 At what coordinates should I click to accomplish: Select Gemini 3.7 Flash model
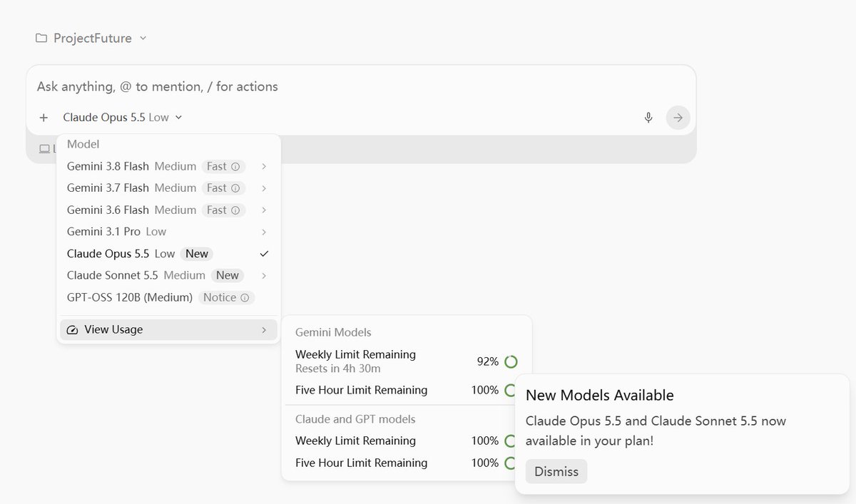pos(168,188)
